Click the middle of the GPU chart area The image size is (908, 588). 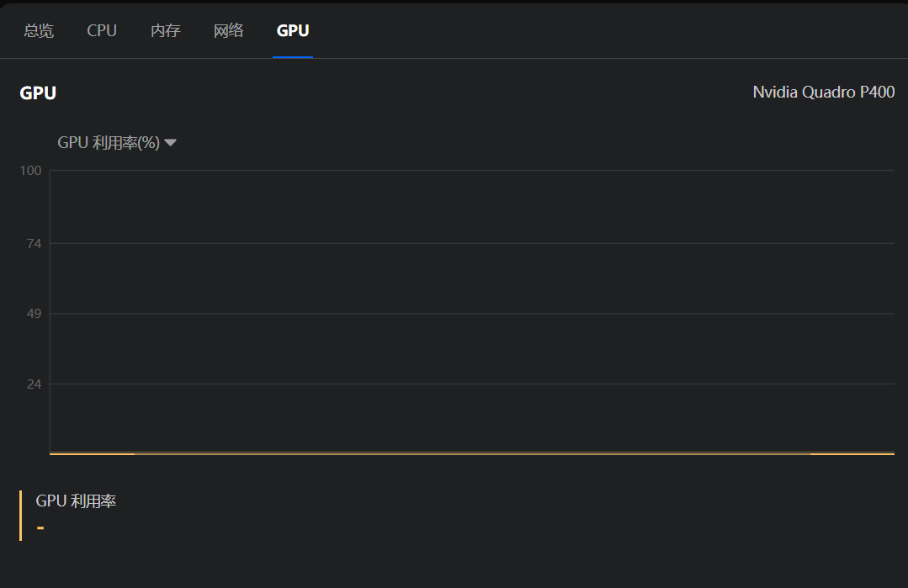[x=471, y=312]
